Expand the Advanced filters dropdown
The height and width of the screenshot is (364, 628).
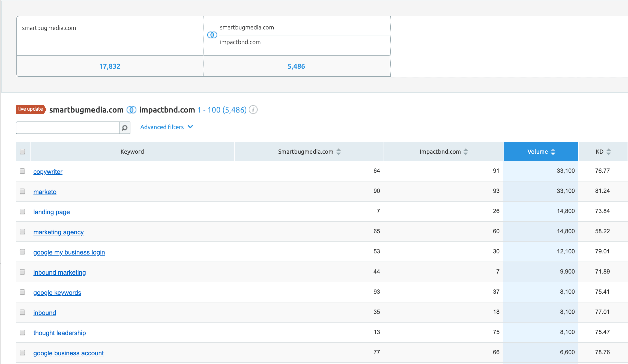click(x=167, y=127)
